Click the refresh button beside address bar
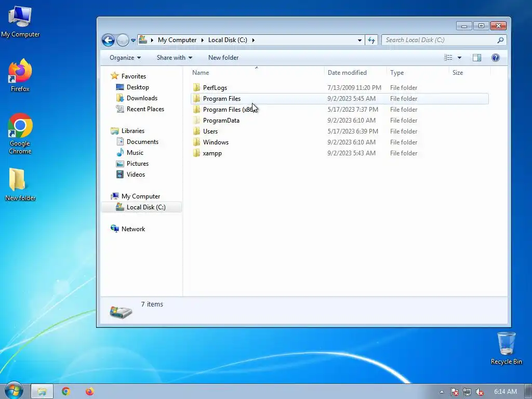 coord(371,40)
